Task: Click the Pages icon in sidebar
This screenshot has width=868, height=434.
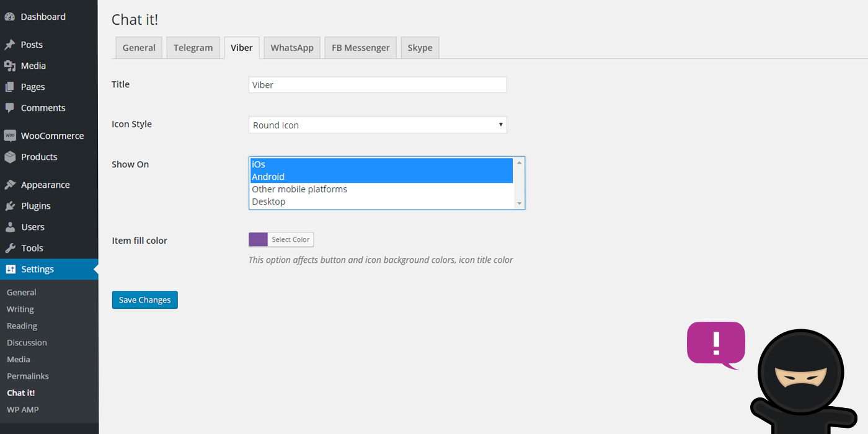Action: pyautogui.click(x=10, y=87)
